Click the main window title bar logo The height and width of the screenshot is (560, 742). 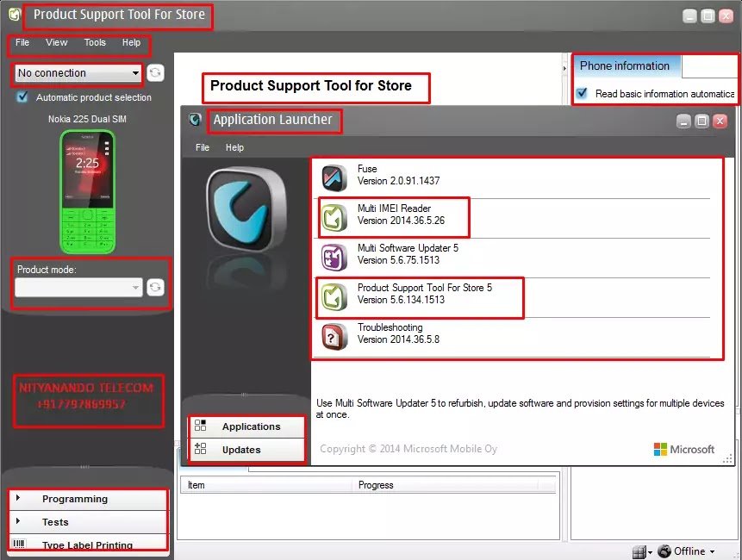[15, 16]
